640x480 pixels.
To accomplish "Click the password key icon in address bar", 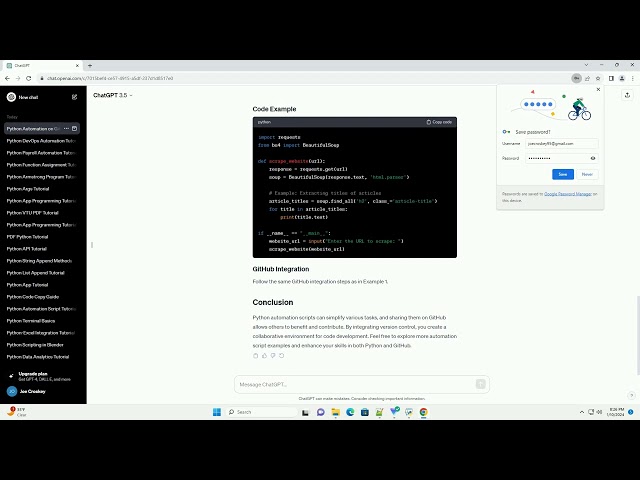I will tap(576, 78).
